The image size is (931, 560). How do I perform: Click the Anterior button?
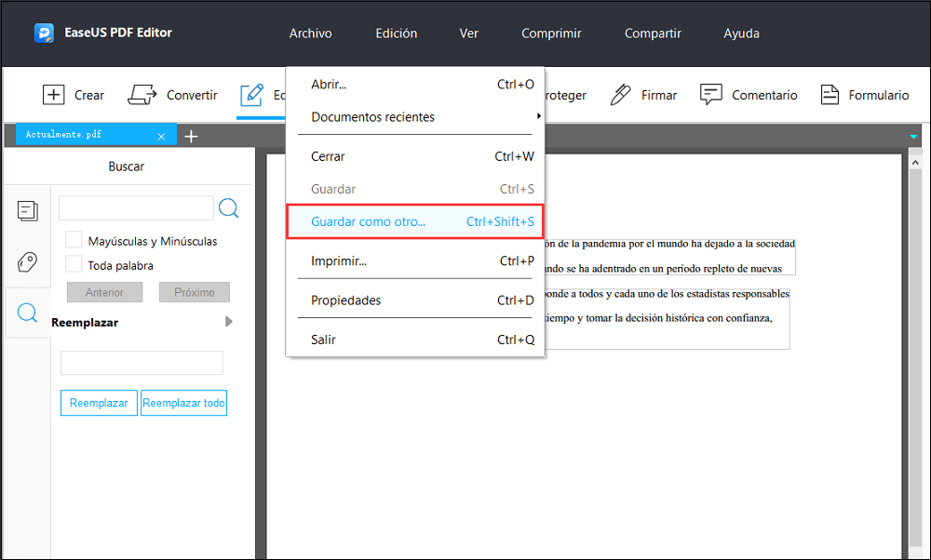coord(104,292)
